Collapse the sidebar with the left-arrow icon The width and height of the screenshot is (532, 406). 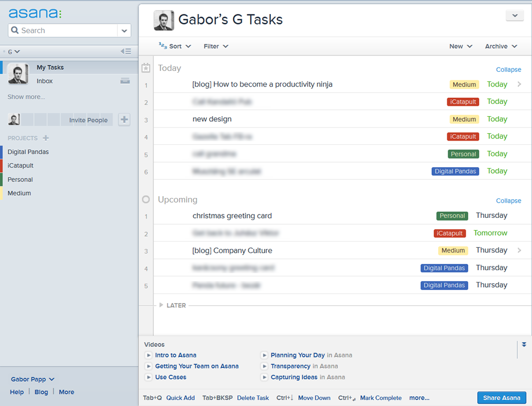point(126,51)
